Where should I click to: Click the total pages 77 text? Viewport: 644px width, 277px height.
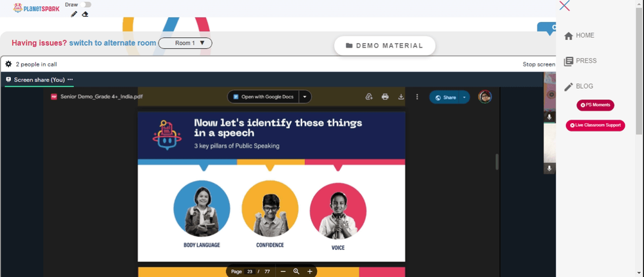(267, 272)
